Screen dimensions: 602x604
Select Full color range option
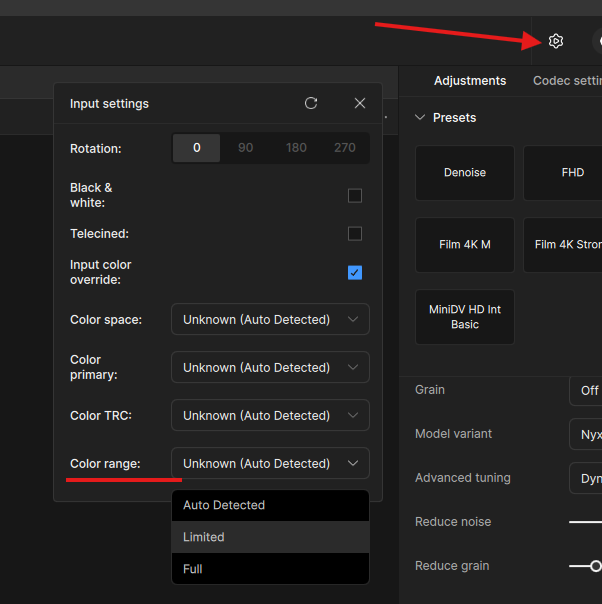coord(270,569)
